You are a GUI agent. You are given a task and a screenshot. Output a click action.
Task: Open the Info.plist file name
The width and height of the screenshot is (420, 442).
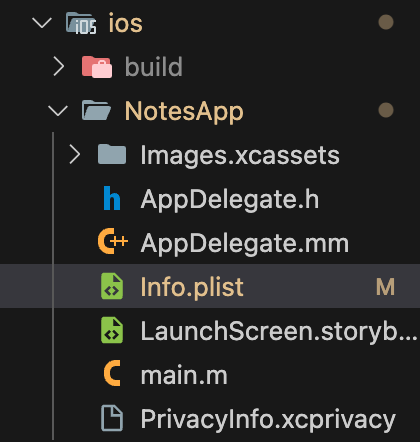click(192, 287)
